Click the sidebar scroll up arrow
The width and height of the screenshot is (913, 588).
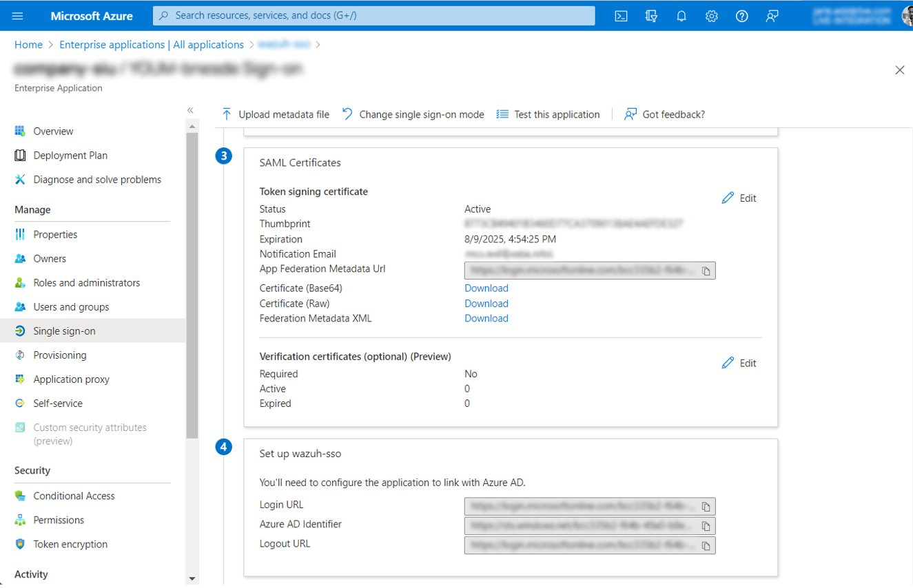tap(192, 127)
